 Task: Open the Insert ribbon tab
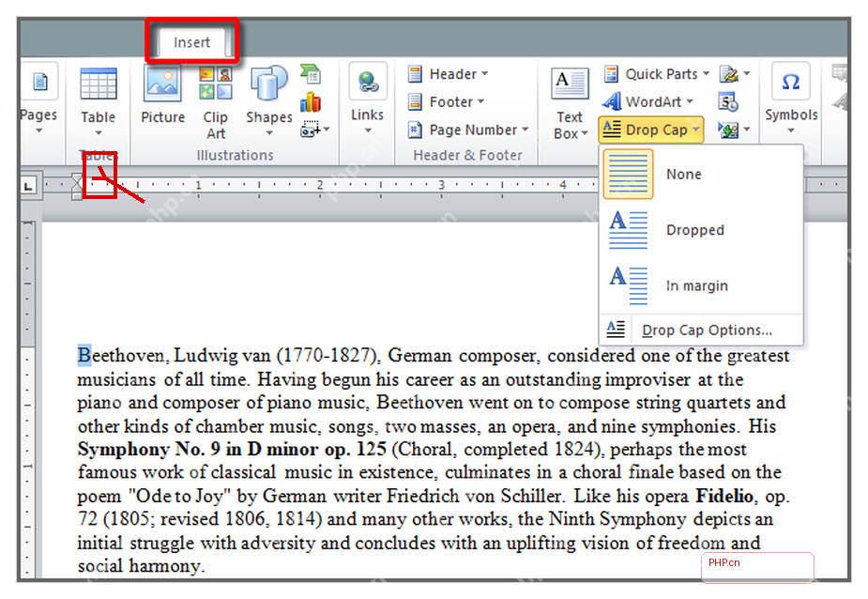tap(191, 42)
